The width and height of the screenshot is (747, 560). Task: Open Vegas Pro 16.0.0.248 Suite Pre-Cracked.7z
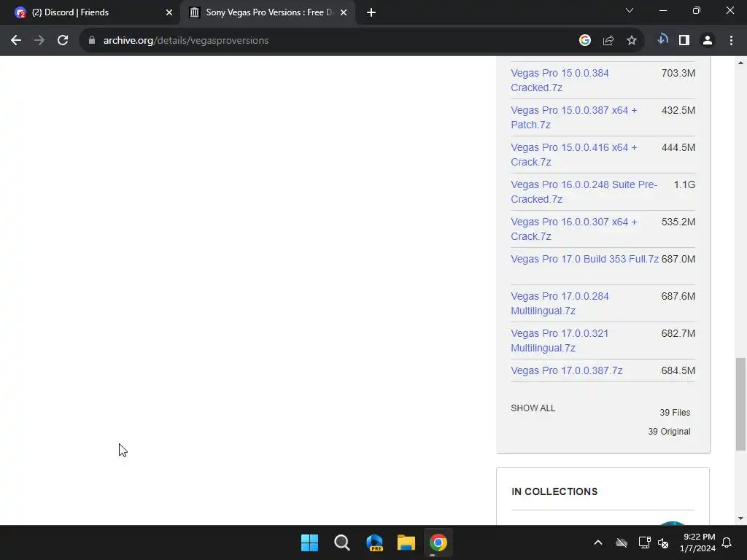point(584,192)
